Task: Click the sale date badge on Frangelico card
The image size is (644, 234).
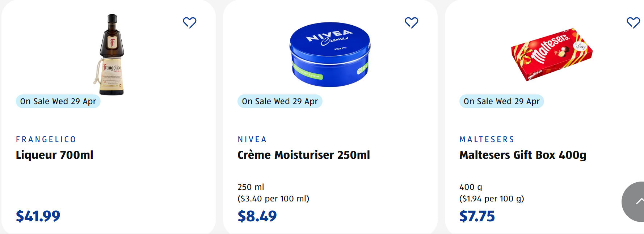Action: pos(58,101)
